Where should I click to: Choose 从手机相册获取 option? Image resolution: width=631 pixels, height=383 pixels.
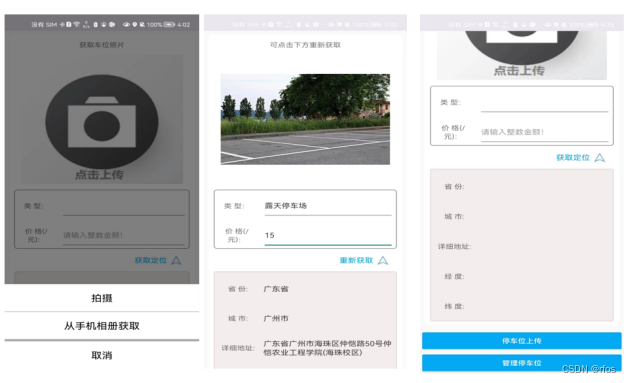pos(102,326)
